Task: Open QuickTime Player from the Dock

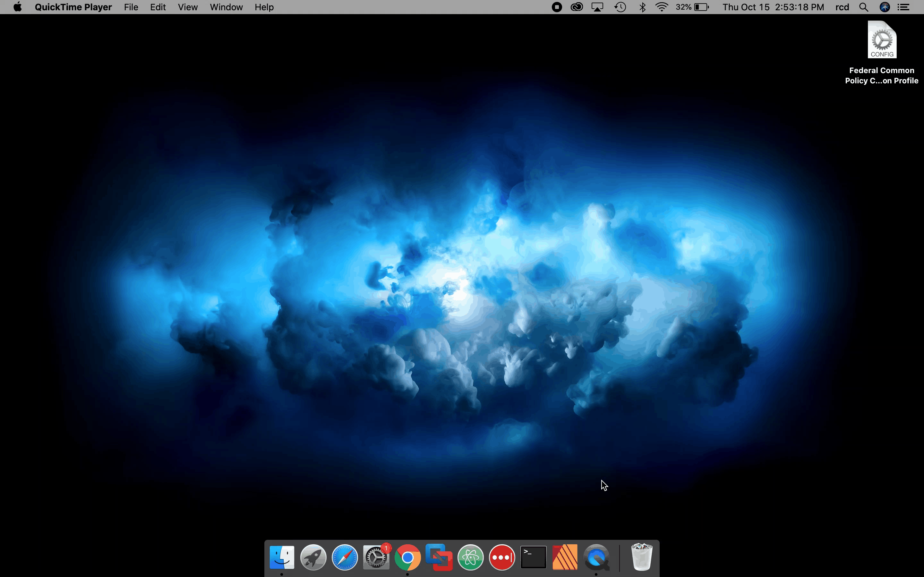Action: coord(597,557)
